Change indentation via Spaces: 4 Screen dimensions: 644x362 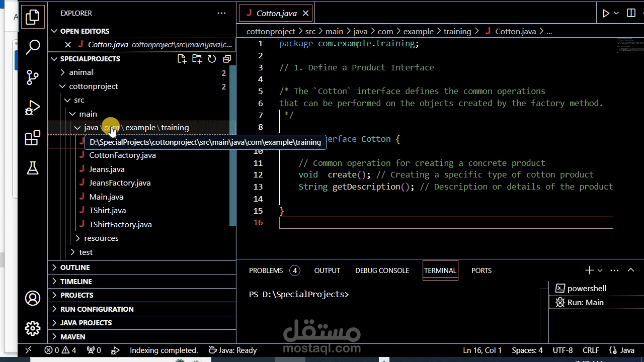[x=527, y=350]
